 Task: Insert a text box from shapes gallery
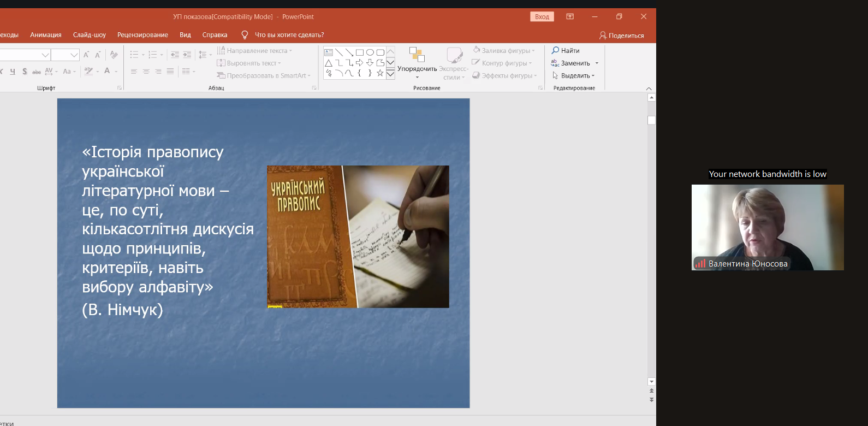coord(329,52)
